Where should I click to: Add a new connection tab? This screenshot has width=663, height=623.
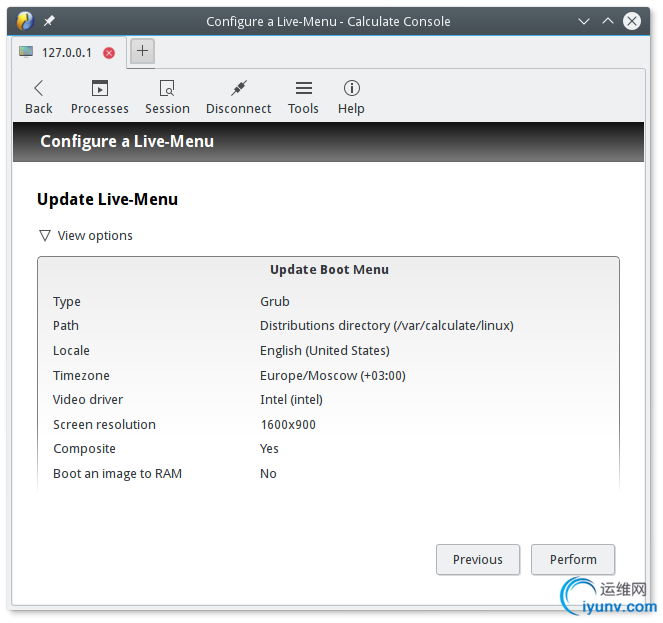click(x=142, y=51)
